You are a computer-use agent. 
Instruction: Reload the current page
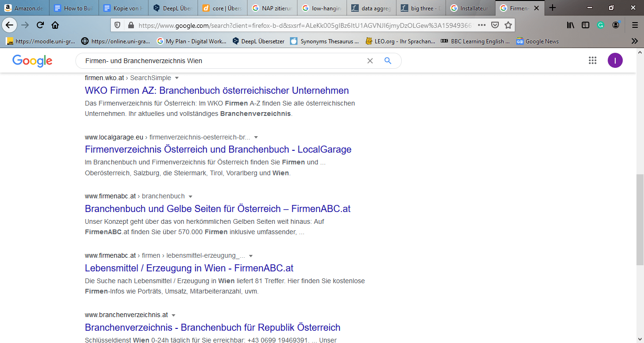coord(40,25)
